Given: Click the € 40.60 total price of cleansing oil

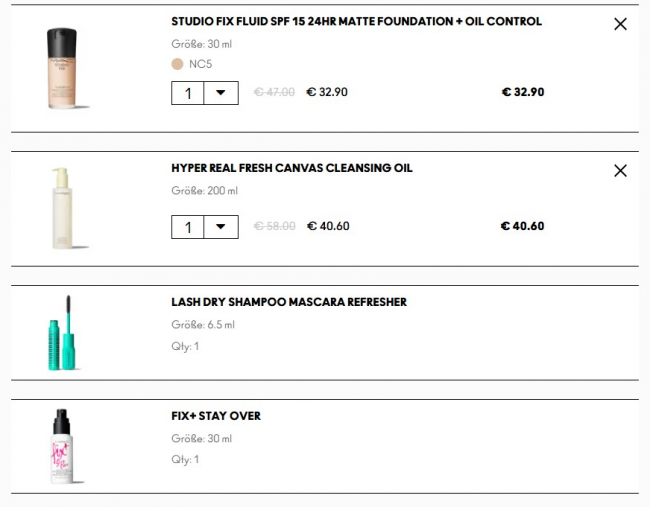Looking at the screenshot, I should pyautogui.click(x=522, y=226).
